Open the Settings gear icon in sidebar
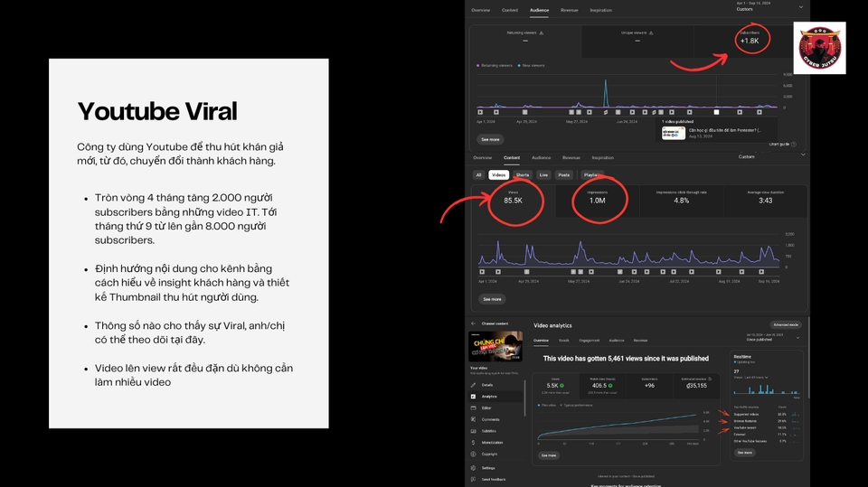This screenshot has width=868, height=487. [473, 468]
